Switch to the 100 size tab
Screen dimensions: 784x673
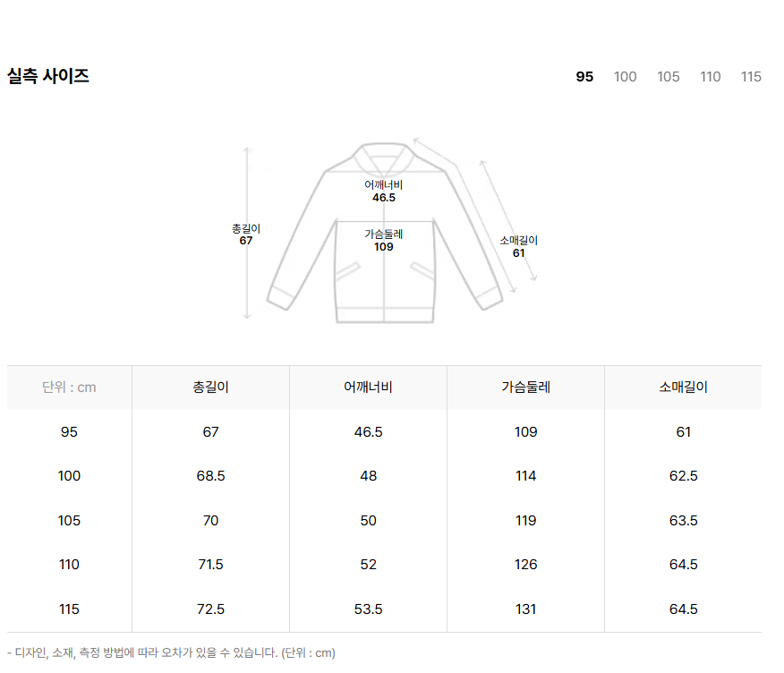(625, 76)
